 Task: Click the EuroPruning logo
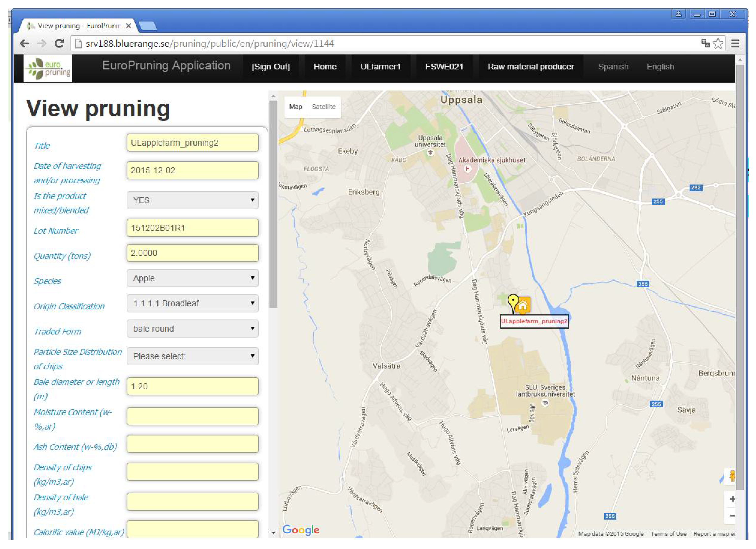point(48,68)
